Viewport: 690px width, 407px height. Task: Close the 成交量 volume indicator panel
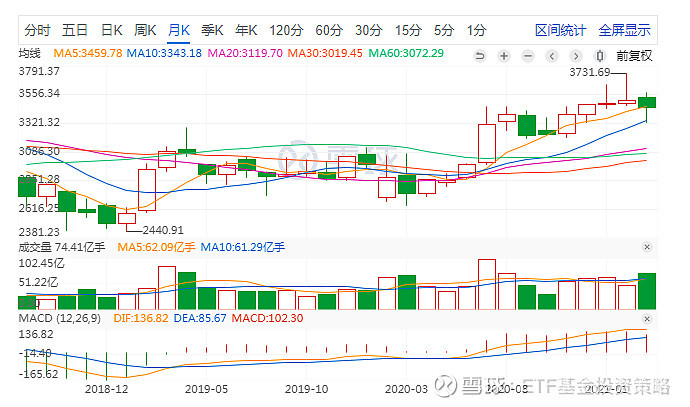(x=647, y=247)
